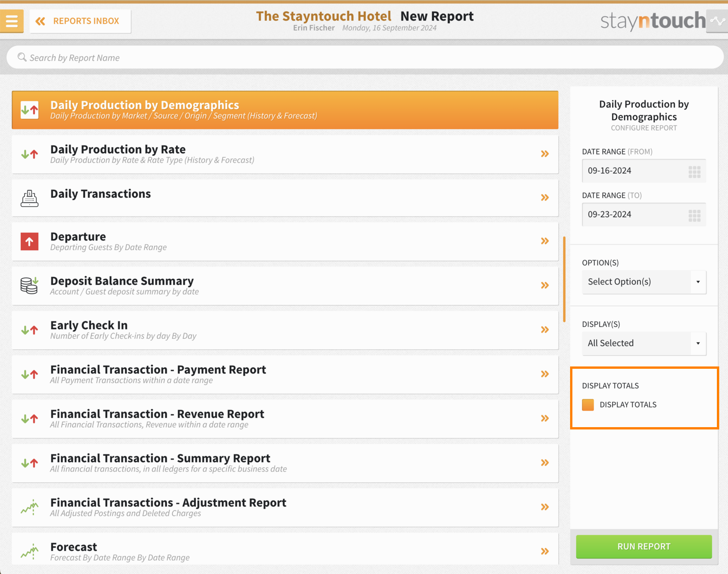
Task: Select the Daily Production by Demographics report
Action: [x=285, y=110]
